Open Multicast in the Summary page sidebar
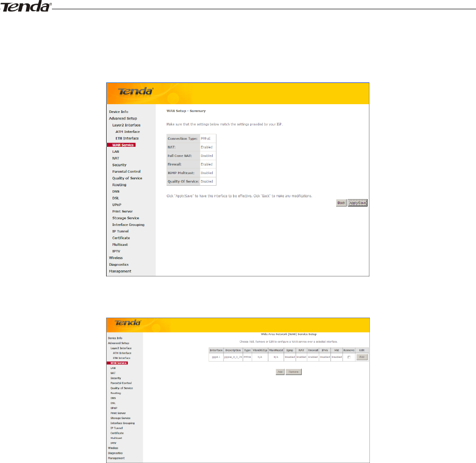The height and width of the screenshot is (463, 476). [120, 244]
